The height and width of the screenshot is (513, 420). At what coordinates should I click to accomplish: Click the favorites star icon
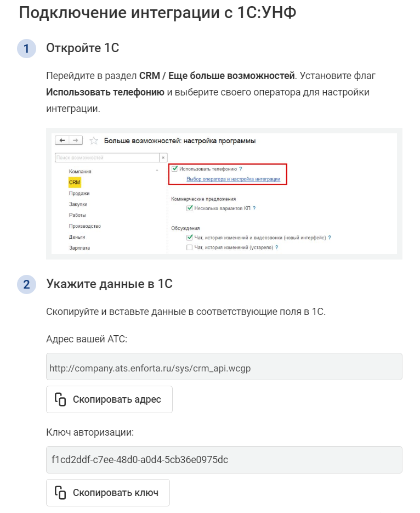94,140
